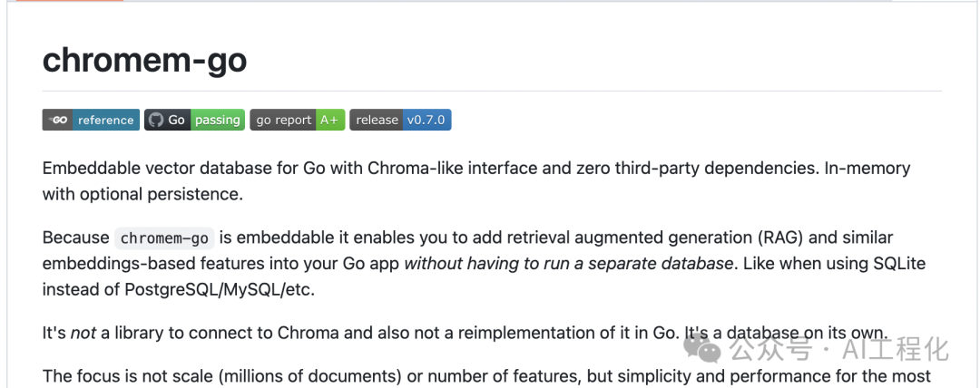Open the 'release' badge label
Screen dimensions: 980x388
[377, 120]
